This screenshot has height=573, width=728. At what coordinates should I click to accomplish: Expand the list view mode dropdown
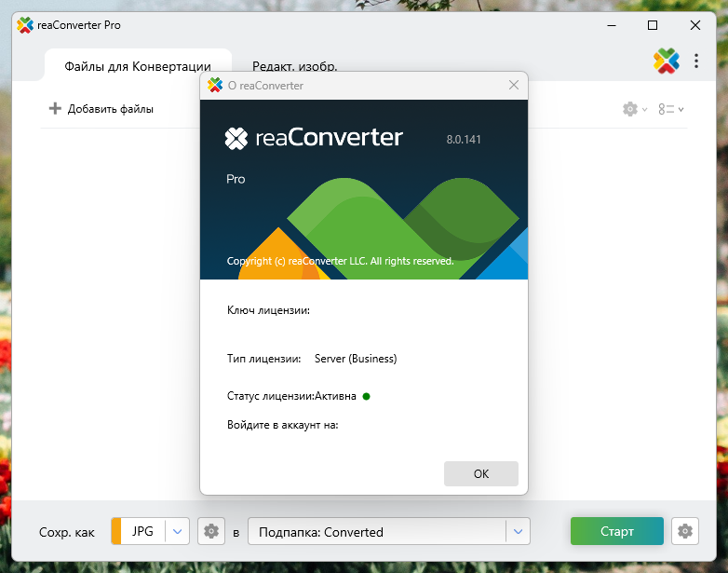pyautogui.click(x=671, y=109)
